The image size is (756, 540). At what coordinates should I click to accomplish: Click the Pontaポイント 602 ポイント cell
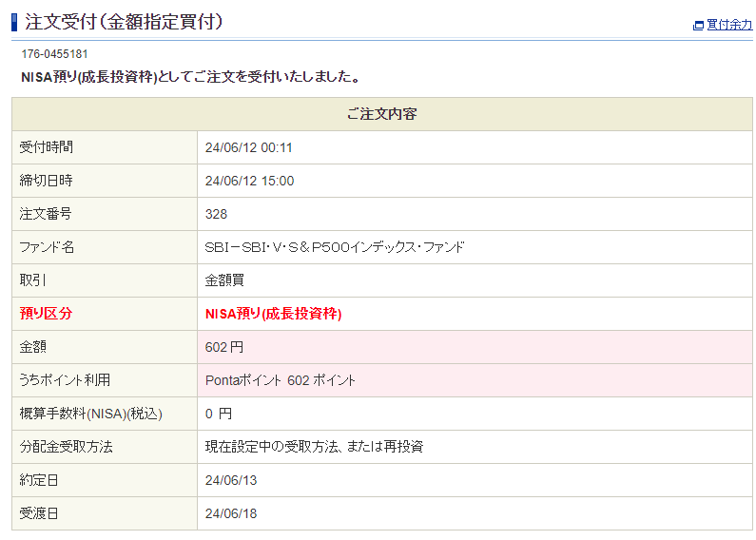tap(281, 380)
